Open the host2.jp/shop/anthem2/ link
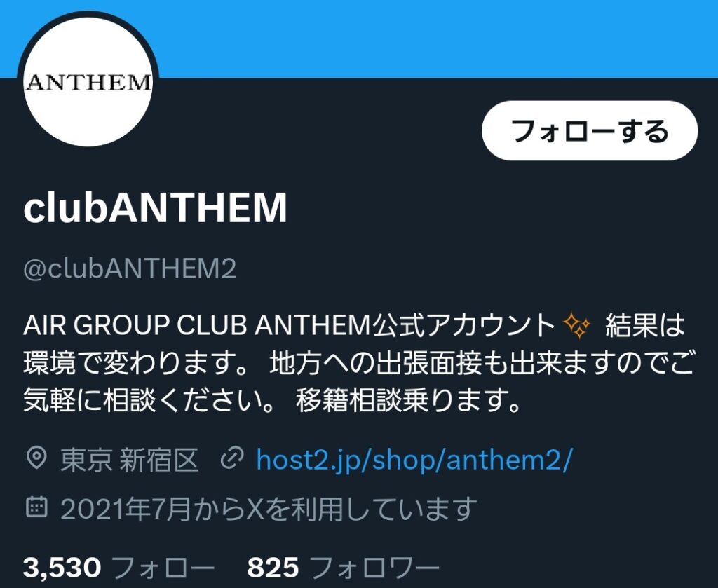This screenshot has height=588, width=718. [414, 460]
